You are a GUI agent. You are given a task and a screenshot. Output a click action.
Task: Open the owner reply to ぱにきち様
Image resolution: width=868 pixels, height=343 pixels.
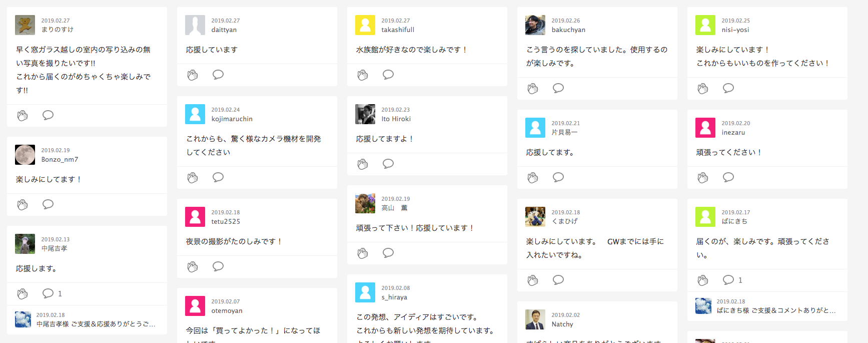point(775,310)
